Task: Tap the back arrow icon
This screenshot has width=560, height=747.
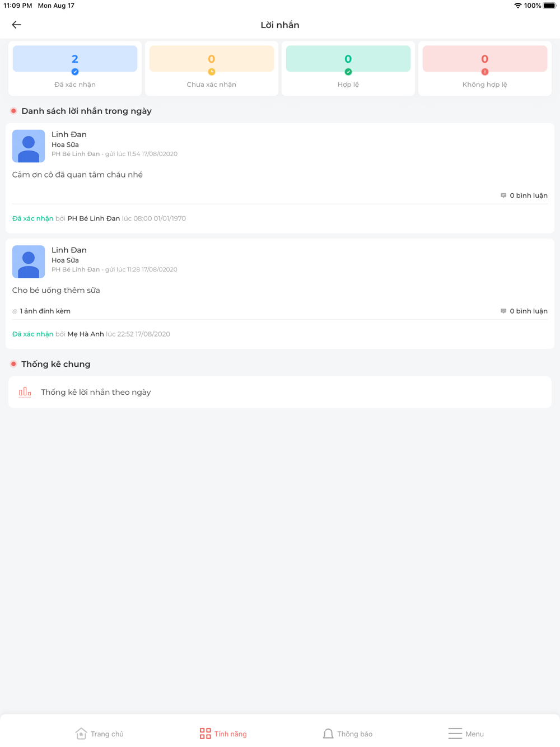Action: 16,25
